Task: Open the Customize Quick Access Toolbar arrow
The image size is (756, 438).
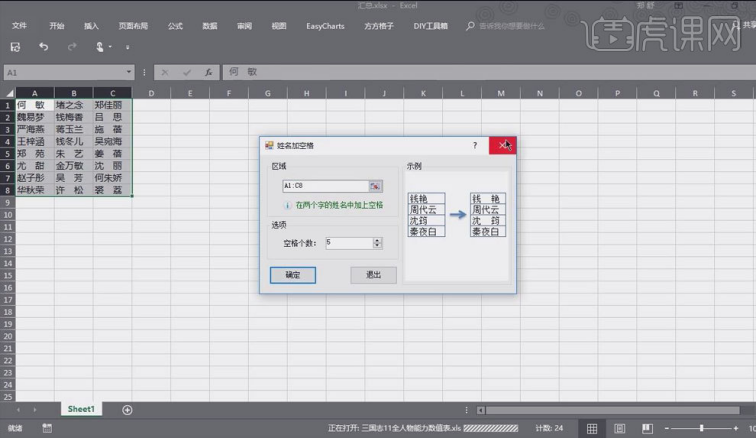Action: 127,47
